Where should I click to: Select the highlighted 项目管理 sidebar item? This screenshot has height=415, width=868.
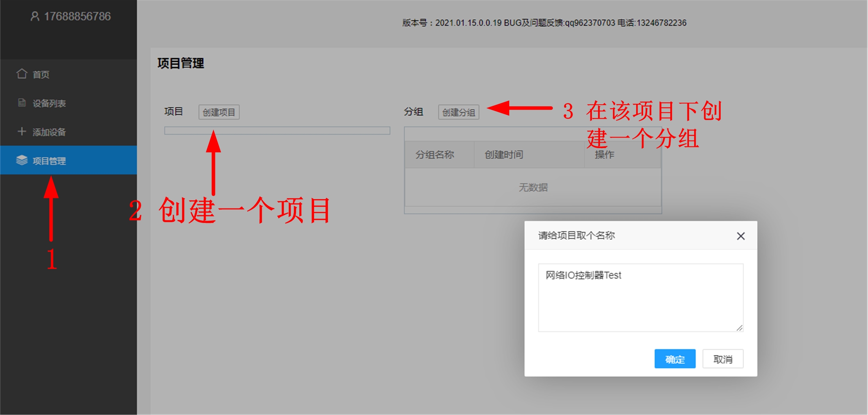click(49, 160)
